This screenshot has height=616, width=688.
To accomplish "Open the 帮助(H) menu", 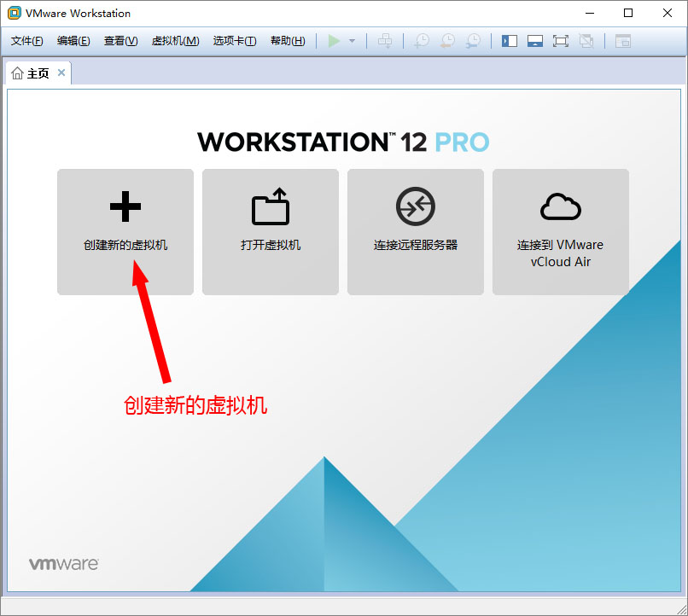I will pos(287,41).
